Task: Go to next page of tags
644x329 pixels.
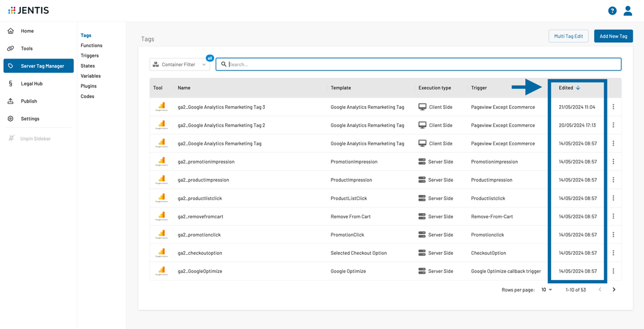Action: [614, 290]
